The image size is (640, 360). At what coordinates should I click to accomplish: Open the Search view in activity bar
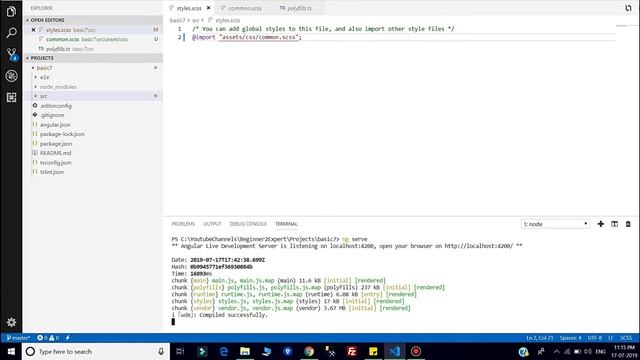[x=11, y=33]
